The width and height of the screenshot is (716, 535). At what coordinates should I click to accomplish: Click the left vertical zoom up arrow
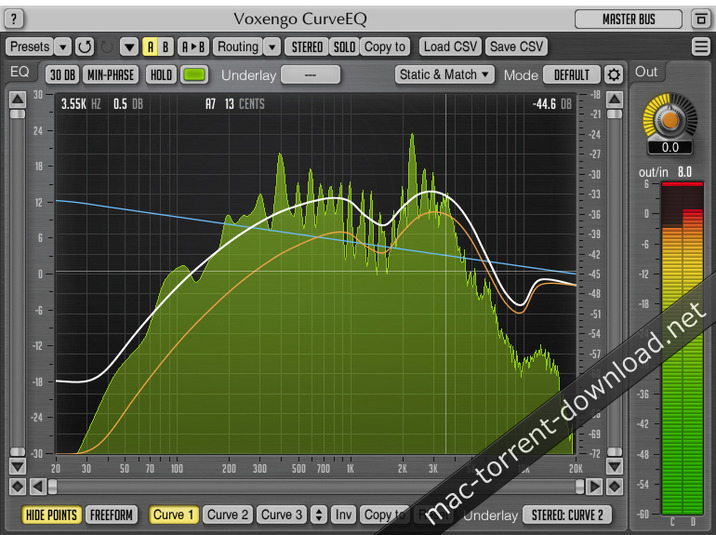pos(17,99)
